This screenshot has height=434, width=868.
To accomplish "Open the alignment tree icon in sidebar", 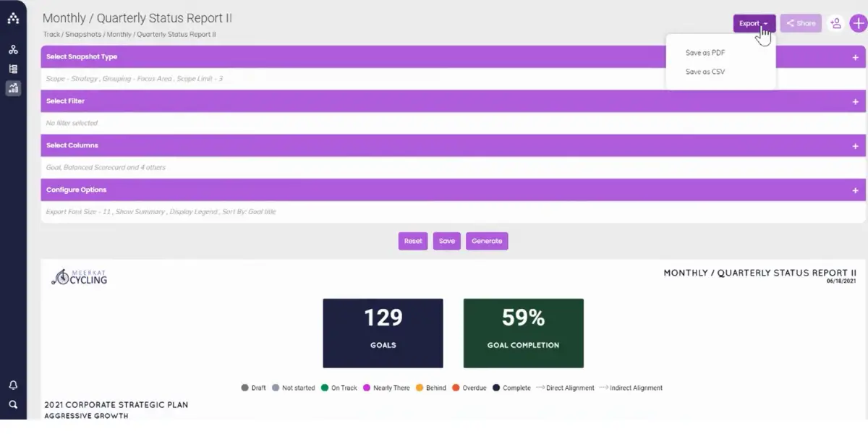I will [13, 50].
